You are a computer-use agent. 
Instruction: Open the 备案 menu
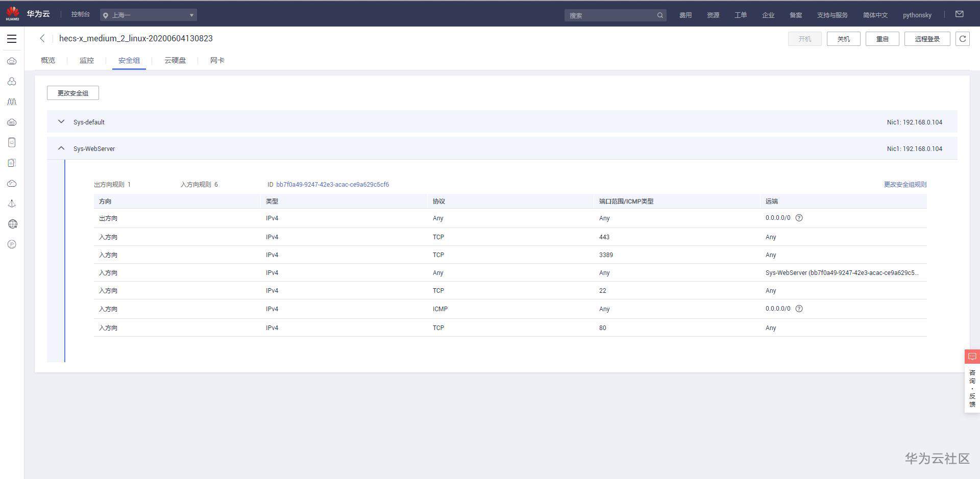(796, 15)
